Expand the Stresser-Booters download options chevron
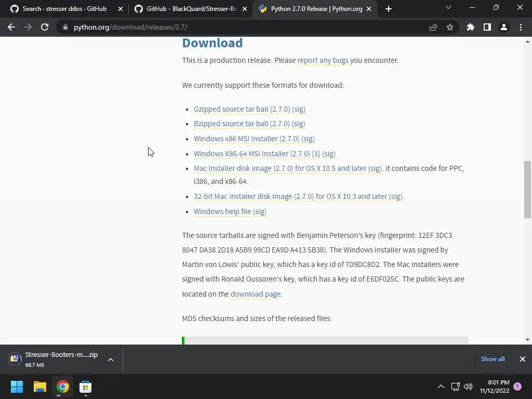 [x=111, y=360]
